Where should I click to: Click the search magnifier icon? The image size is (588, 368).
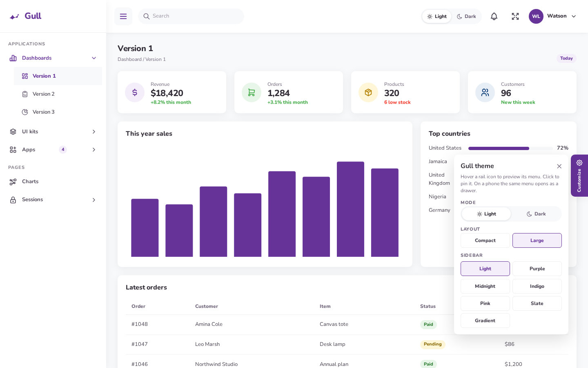[147, 16]
